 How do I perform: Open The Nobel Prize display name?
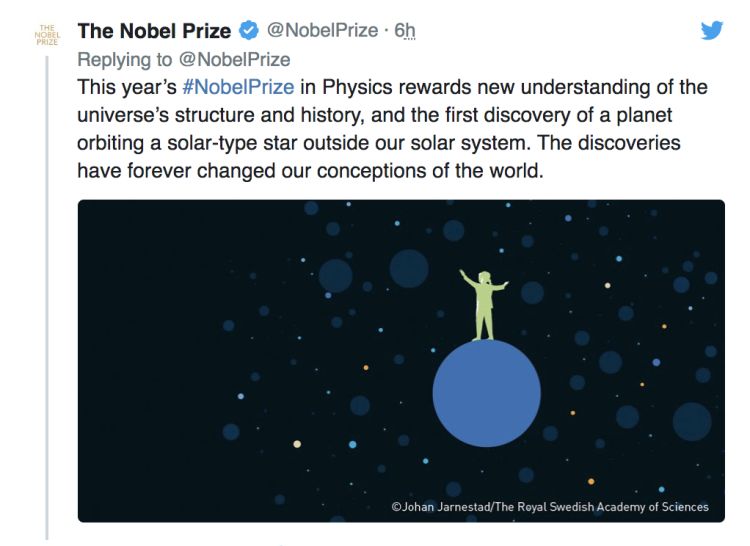tap(154, 31)
